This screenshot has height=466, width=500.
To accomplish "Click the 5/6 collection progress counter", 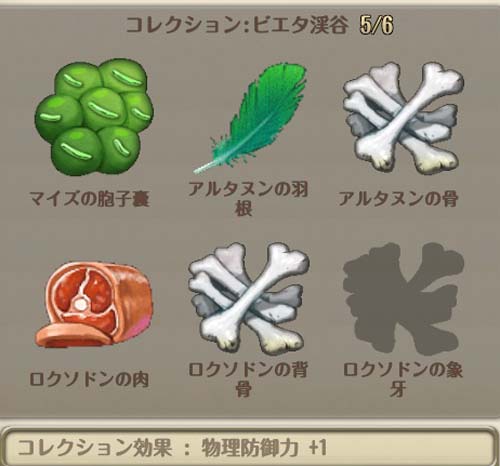I will click(377, 25).
